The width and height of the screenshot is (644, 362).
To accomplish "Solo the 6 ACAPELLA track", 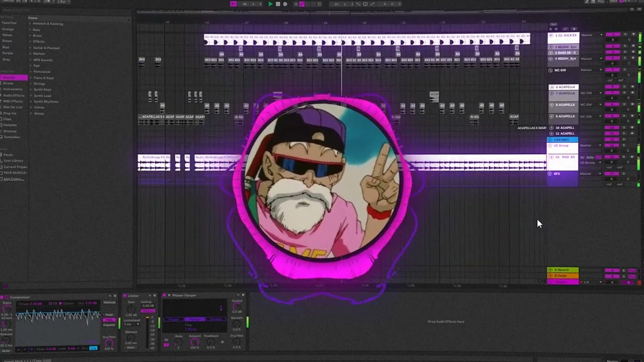I will click(x=625, y=86).
